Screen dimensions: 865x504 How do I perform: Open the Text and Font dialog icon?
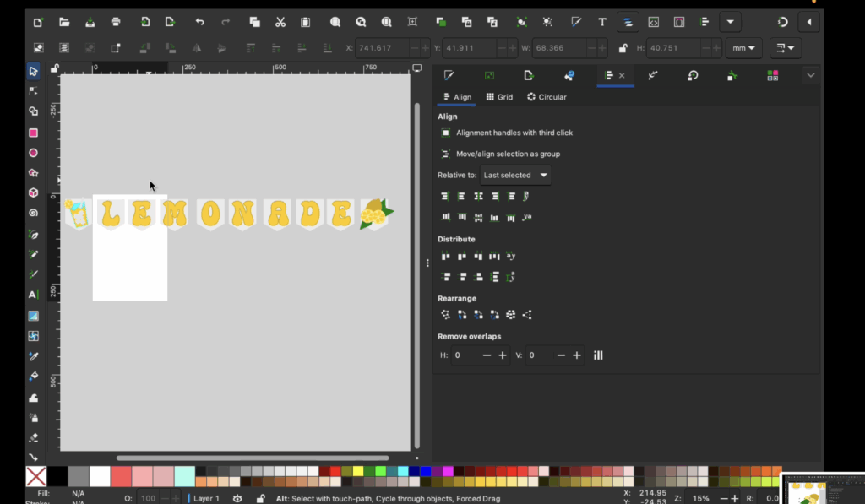coord(601,22)
